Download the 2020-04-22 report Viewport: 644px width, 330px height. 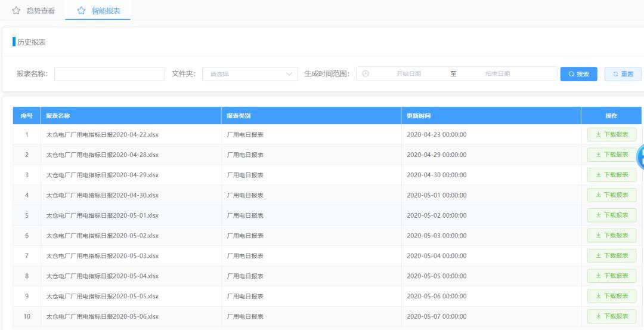tap(612, 134)
